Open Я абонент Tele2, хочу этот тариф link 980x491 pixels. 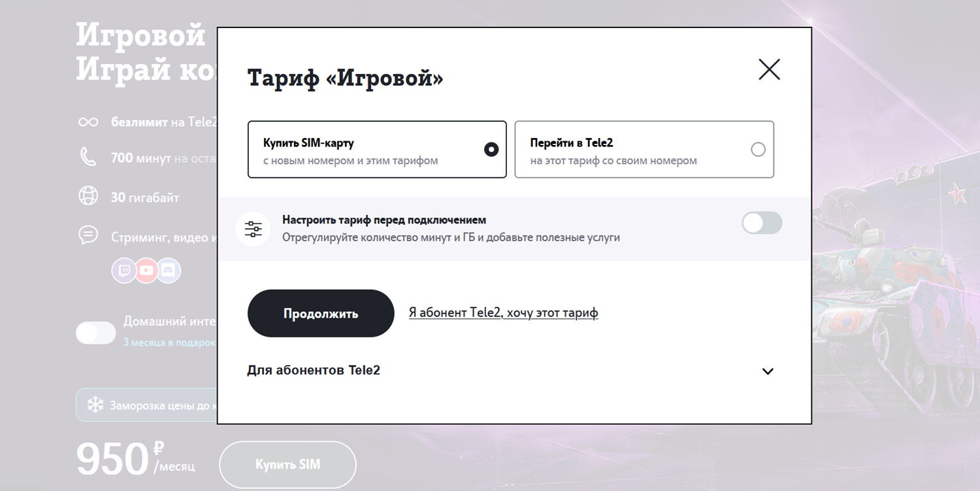point(503,313)
